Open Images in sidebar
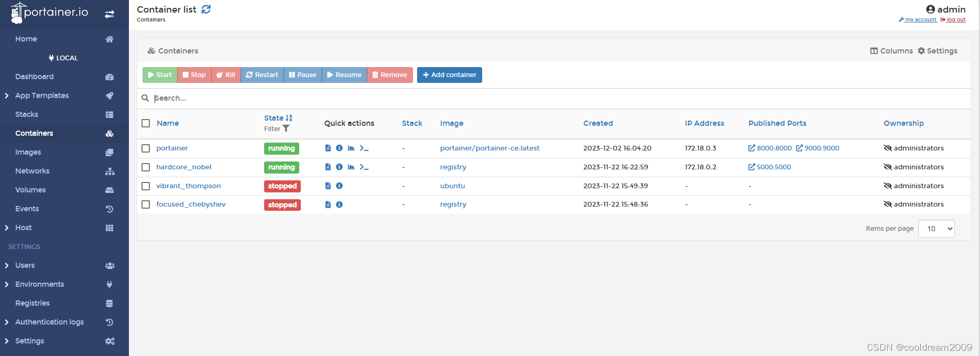980x356 pixels. point(28,152)
